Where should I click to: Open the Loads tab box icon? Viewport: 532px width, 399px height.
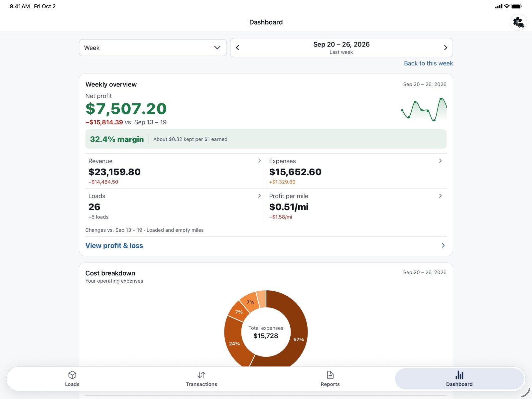click(x=72, y=375)
